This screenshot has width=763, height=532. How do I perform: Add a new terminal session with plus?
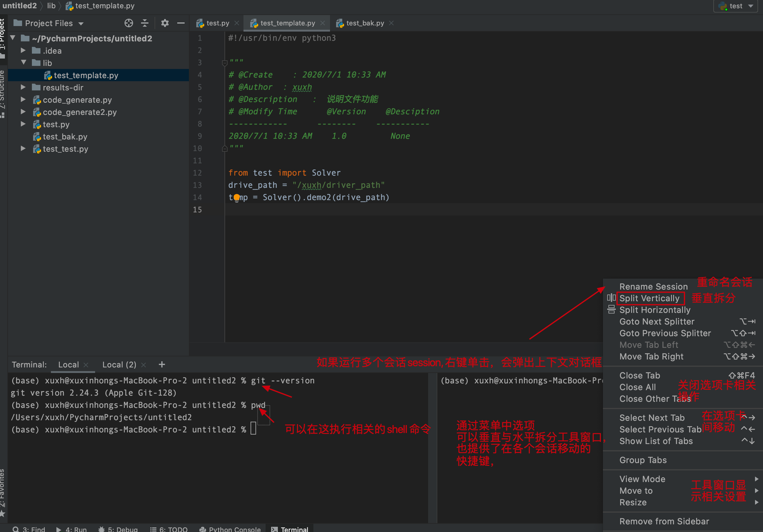(x=162, y=365)
